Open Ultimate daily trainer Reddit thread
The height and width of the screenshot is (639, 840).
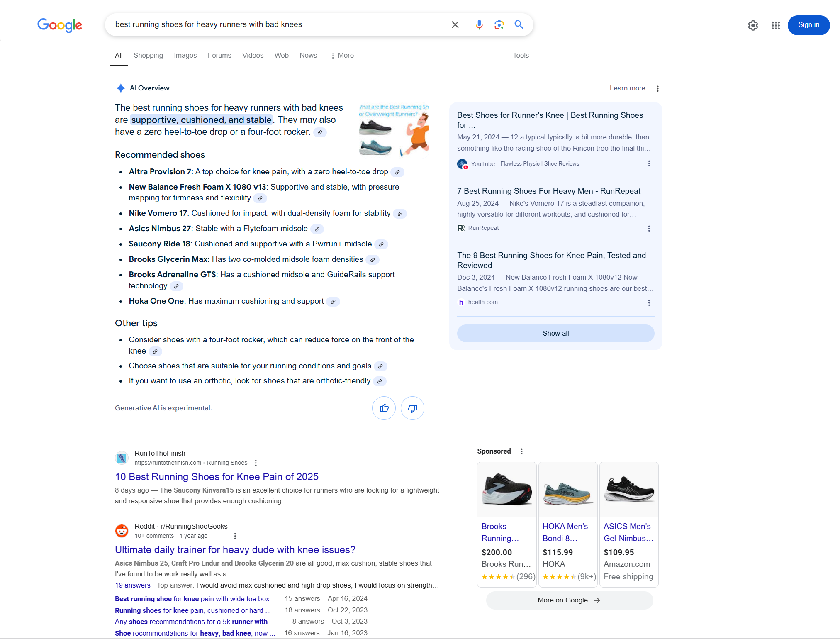[235, 550]
